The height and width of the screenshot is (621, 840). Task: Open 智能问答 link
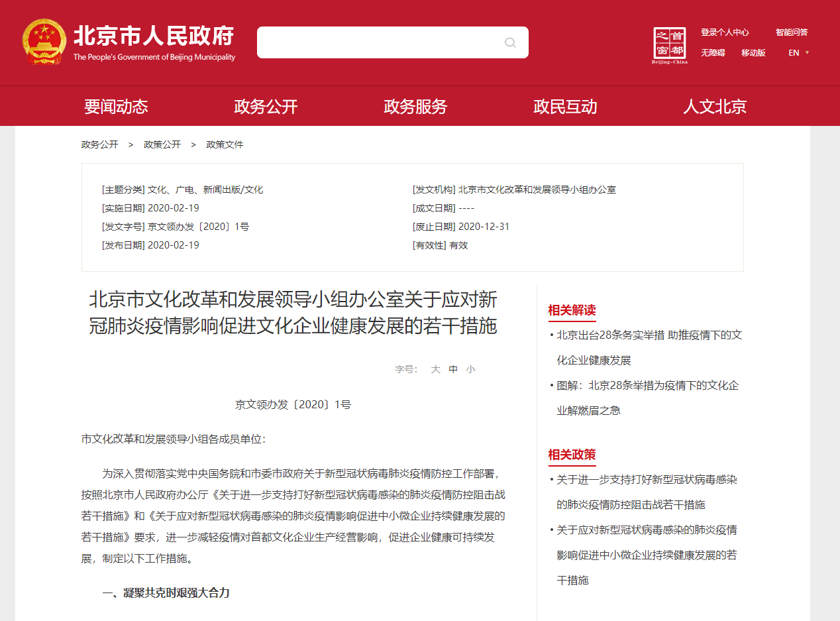792,32
